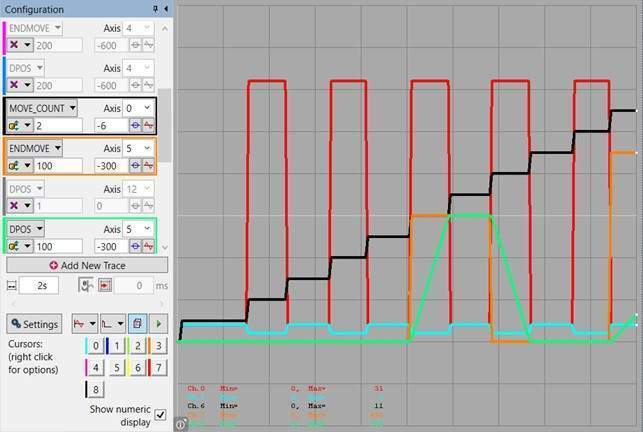
Task: Open the info icon below the graph
Action: point(181,424)
